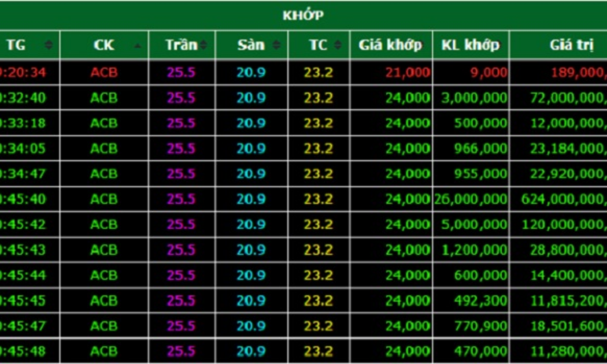
Task: Click the sort arrow in CK column header
Action: tap(138, 45)
